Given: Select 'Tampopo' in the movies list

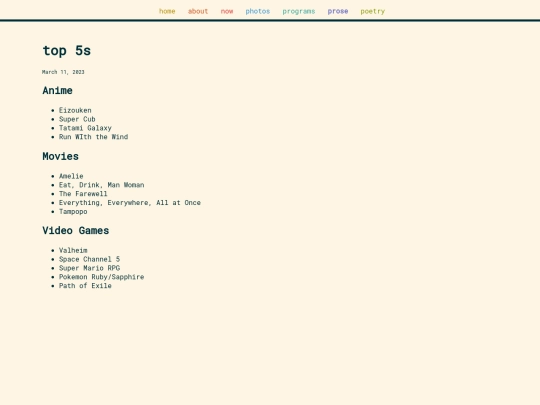Looking at the screenshot, I should click(73, 212).
